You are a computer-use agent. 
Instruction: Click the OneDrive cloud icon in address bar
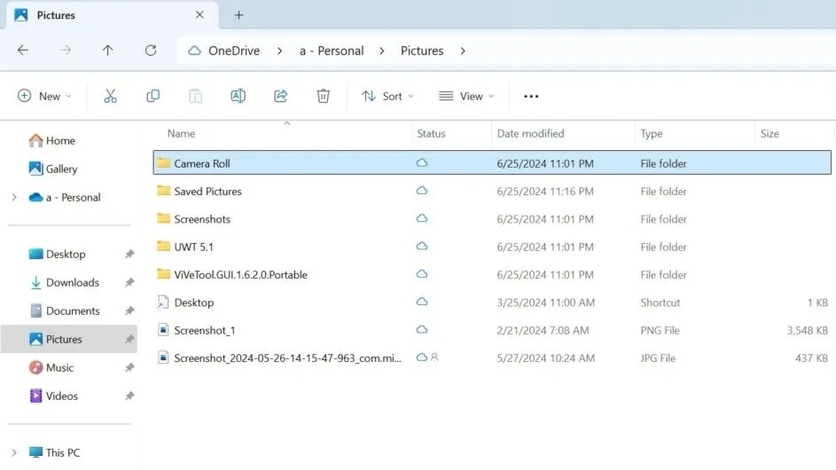[195, 51]
